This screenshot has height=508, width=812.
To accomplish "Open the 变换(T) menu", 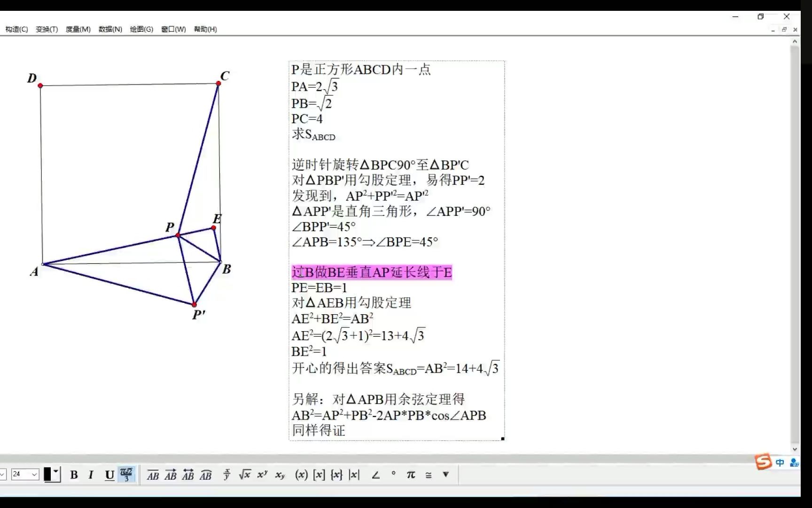I will [x=47, y=29].
